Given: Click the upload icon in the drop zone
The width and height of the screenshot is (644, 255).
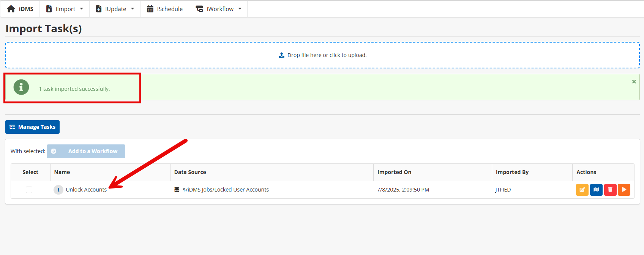Looking at the screenshot, I should (x=281, y=55).
